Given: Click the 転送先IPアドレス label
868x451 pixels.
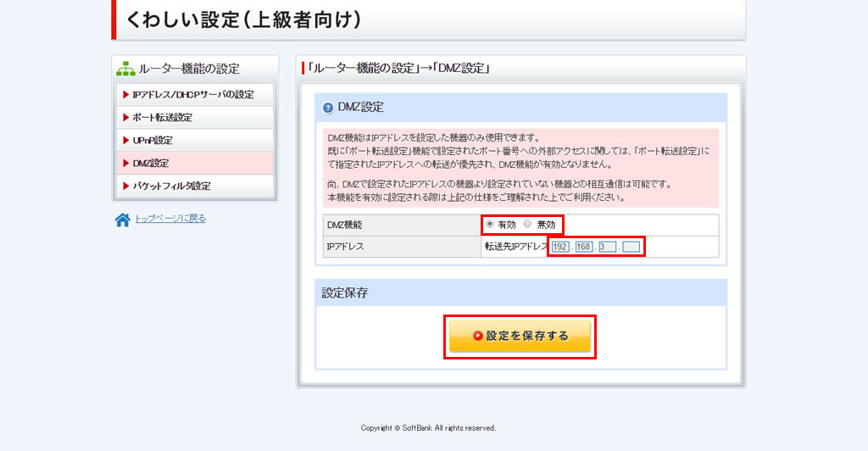Looking at the screenshot, I should [x=516, y=247].
